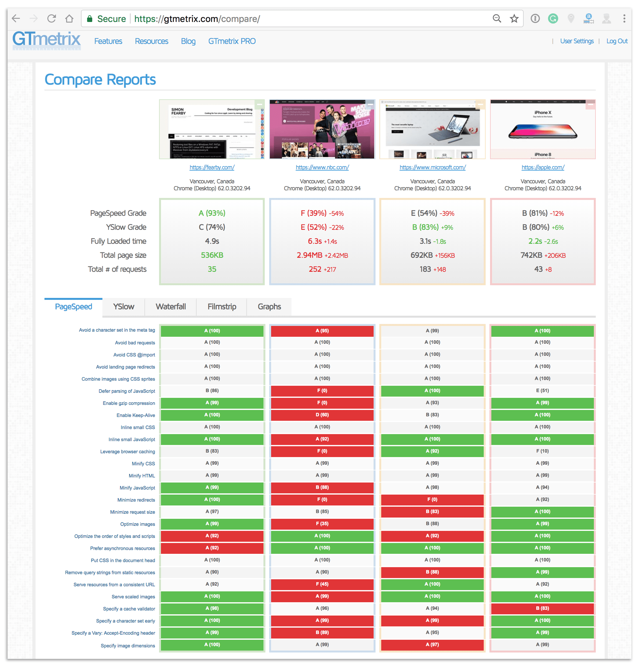The width and height of the screenshot is (644, 670).
Task: Reload the page
Action: point(51,18)
